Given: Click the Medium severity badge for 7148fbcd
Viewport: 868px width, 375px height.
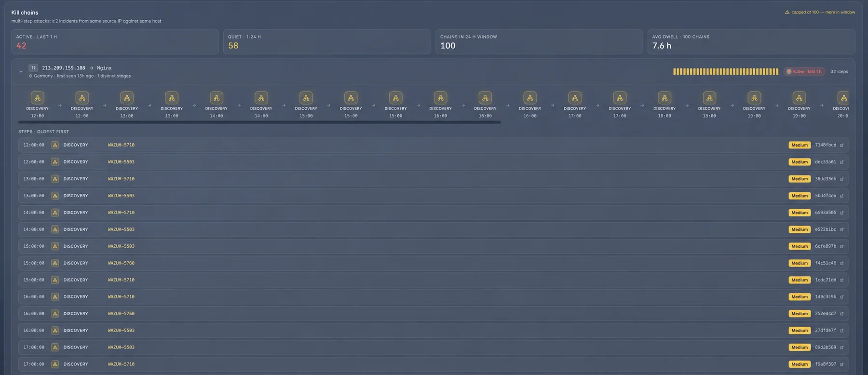Looking at the screenshot, I should click(800, 145).
